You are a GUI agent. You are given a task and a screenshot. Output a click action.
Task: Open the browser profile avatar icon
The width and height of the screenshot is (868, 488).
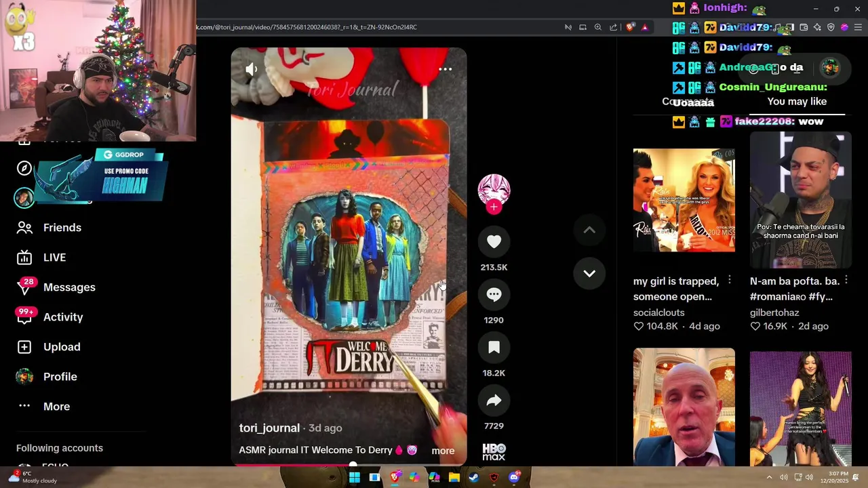pyautogui.click(x=844, y=27)
